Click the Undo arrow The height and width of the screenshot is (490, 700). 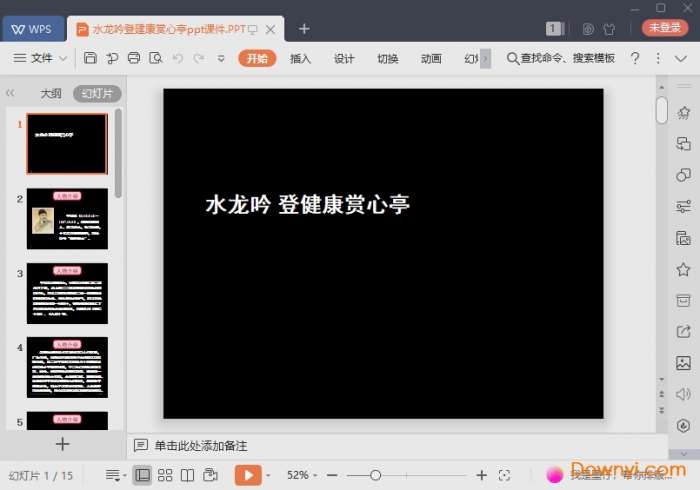pyautogui.click(x=178, y=58)
